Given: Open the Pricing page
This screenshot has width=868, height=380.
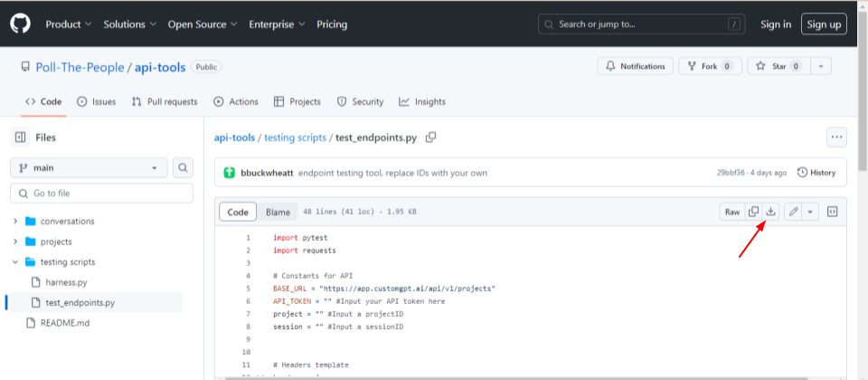Looking at the screenshot, I should pyautogui.click(x=332, y=24).
